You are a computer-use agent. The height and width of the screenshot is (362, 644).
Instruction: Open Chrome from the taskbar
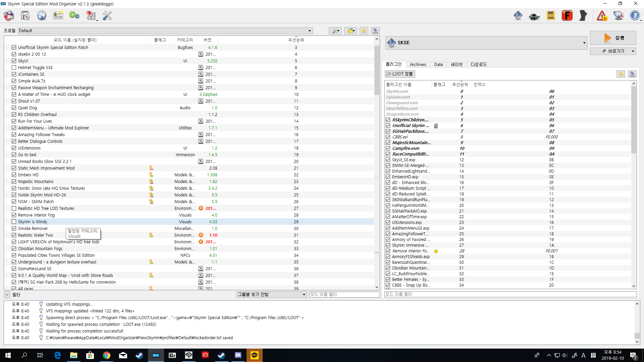pyautogui.click(x=107, y=355)
